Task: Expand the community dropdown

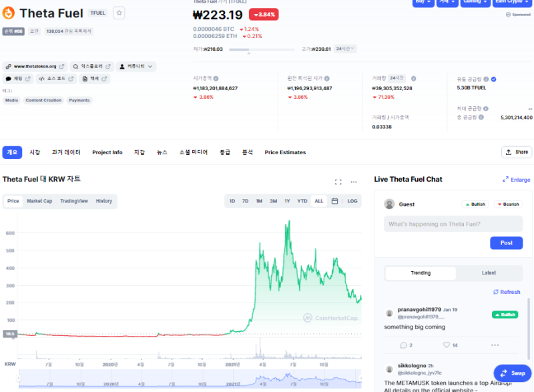Action: pyautogui.click(x=136, y=66)
